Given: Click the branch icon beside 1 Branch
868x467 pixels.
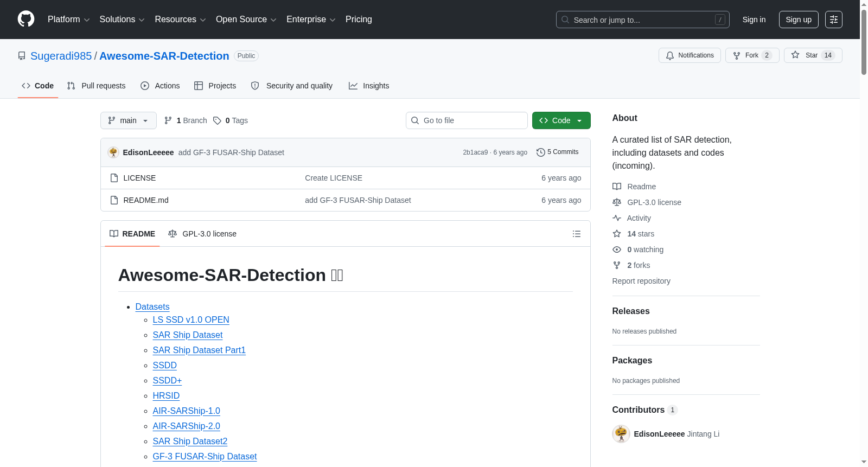Looking at the screenshot, I should [x=168, y=120].
